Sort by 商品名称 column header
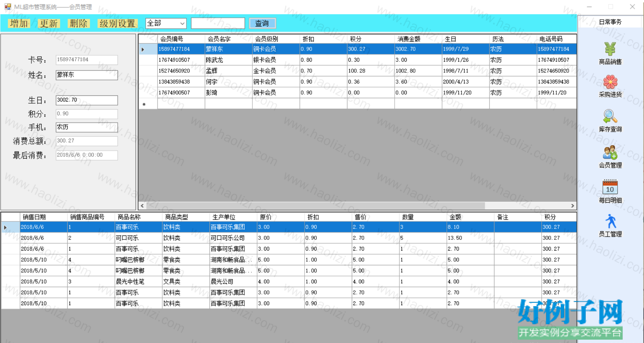 click(x=139, y=217)
